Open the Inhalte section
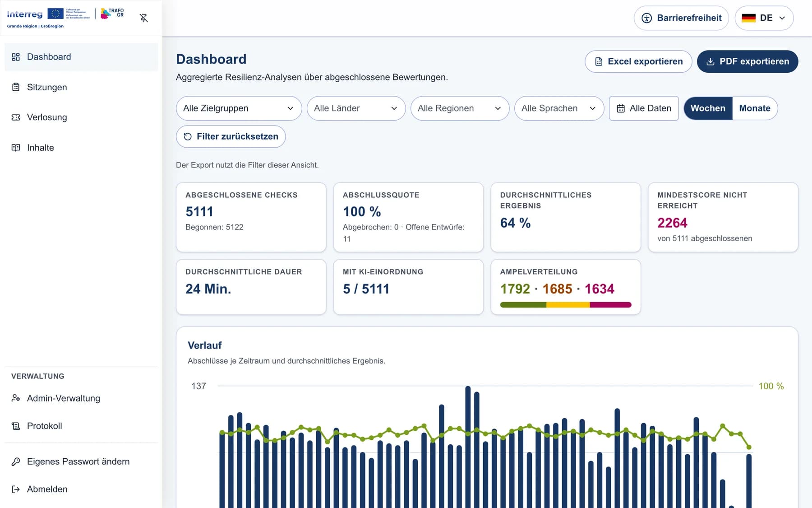Screen dimensions: 812x508 tap(81, 148)
